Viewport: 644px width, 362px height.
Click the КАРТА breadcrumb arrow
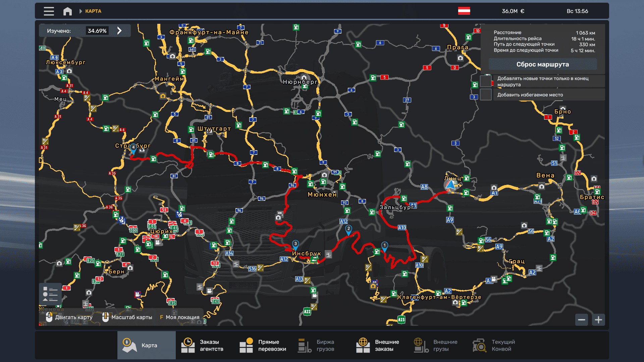click(80, 11)
